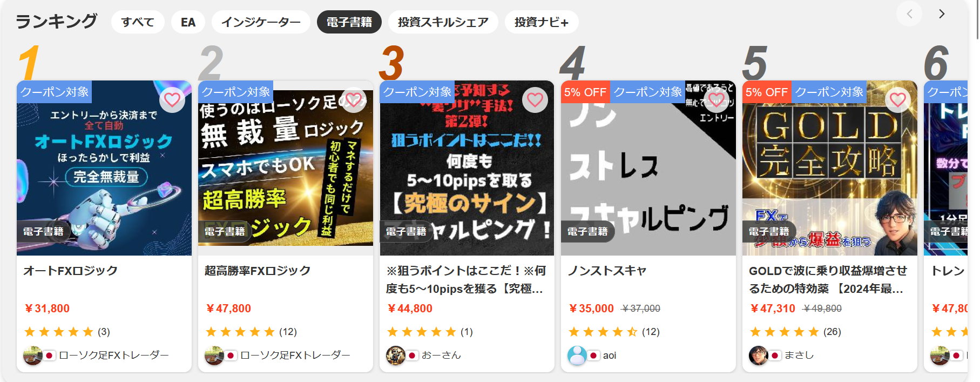Select the すべて category tab

(x=138, y=22)
